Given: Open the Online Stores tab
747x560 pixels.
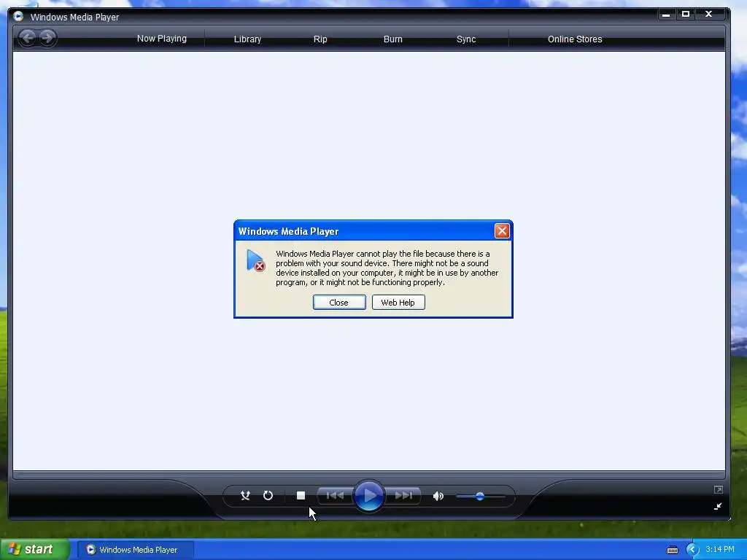Looking at the screenshot, I should tap(575, 39).
